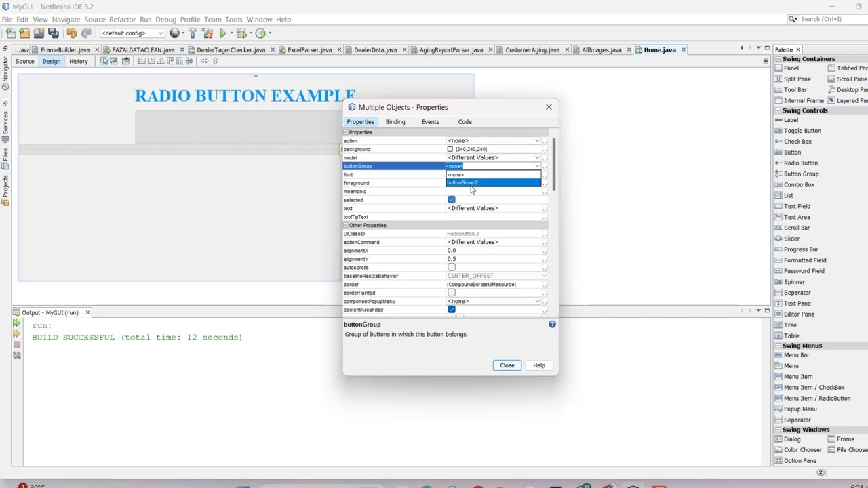The image size is (868, 488).
Task: Open the action property dropdown
Action: click(537, 140)
